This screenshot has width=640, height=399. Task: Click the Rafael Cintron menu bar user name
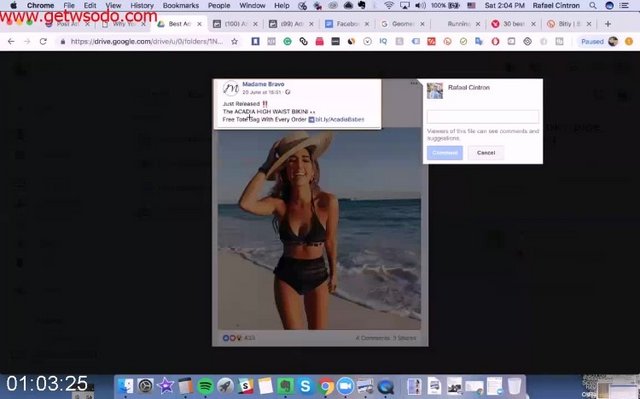[x=556, y=6]
